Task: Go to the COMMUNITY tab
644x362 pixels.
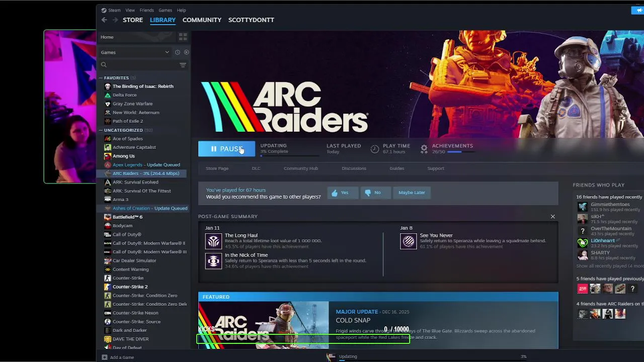Action: coord(202,20)
